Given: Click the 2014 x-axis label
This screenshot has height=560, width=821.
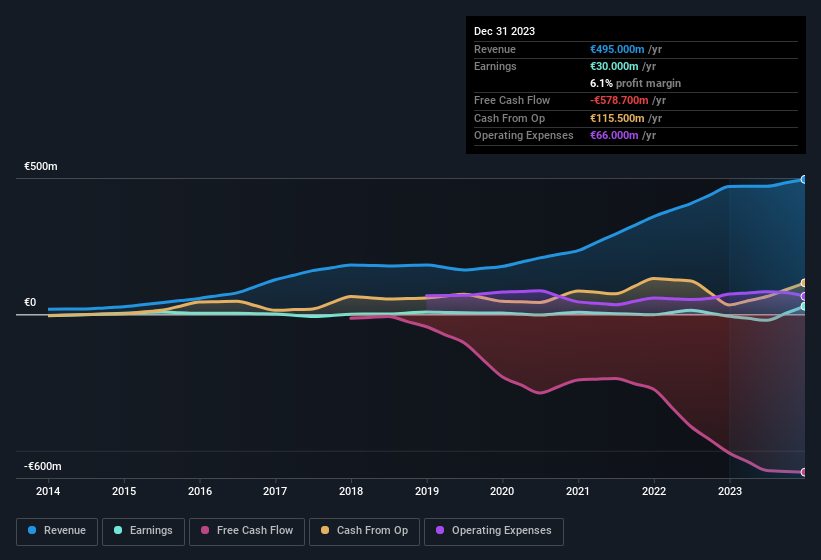Looking at the screenshot, I should (x=48, y=491).
